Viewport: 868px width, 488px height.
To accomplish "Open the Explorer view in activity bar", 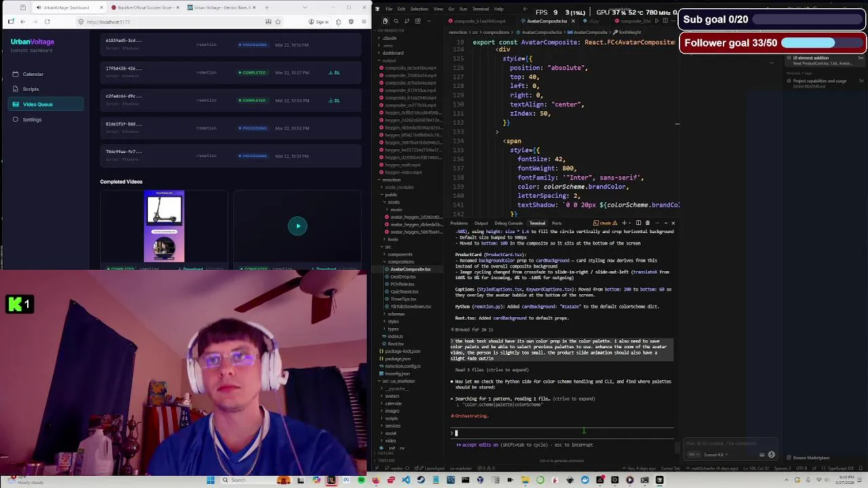I will point(385,21).
